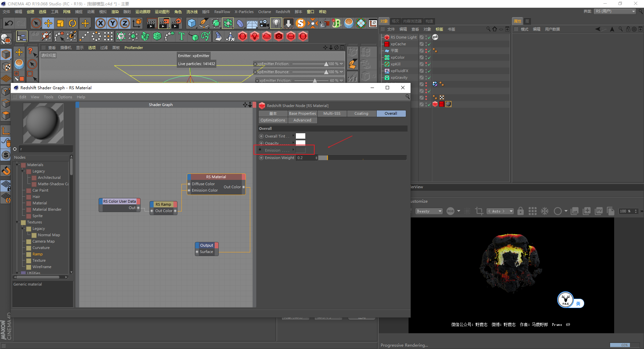Open the Redshift menu

pos(283,12)
